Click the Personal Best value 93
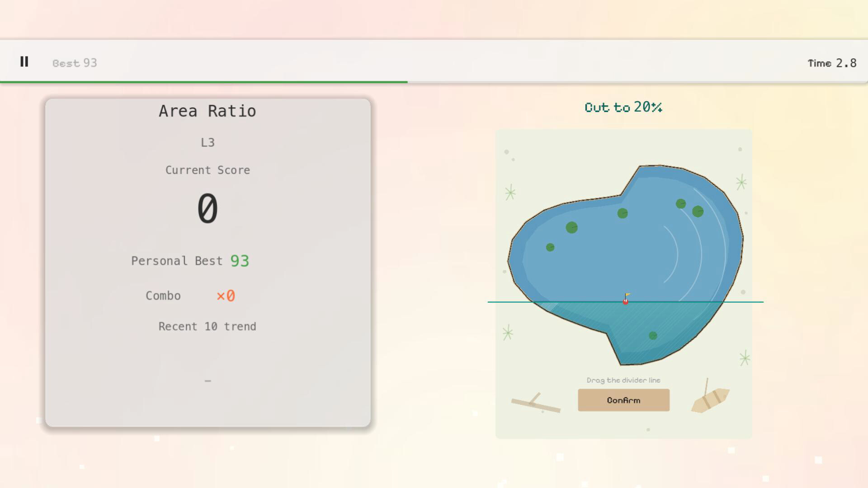The width and height of the screenshot is (868, 488). tap(240, 261)
